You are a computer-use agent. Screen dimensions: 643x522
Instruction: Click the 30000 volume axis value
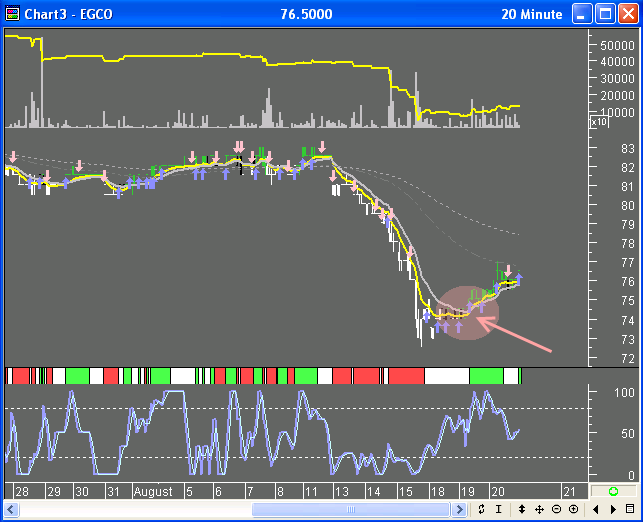click(617, 78)
